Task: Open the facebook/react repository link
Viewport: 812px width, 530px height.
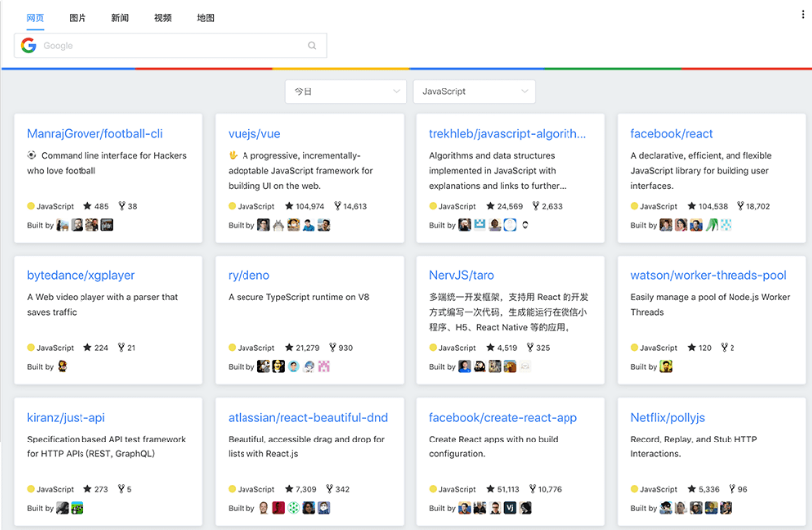Action: (671, 133)
